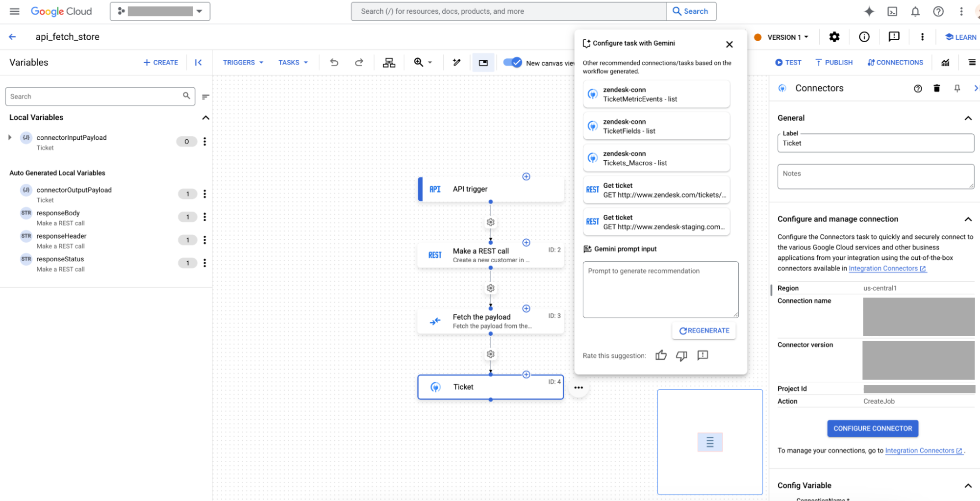Pin the Connectors panel
This screenshot has width=980, height=501.
click(x=957, y=88)
